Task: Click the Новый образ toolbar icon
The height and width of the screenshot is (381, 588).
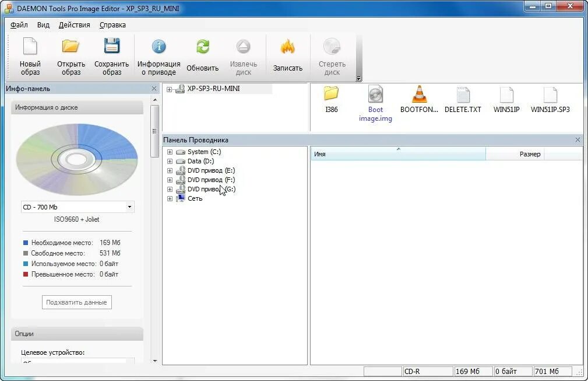Action: (x=30, y=47)
